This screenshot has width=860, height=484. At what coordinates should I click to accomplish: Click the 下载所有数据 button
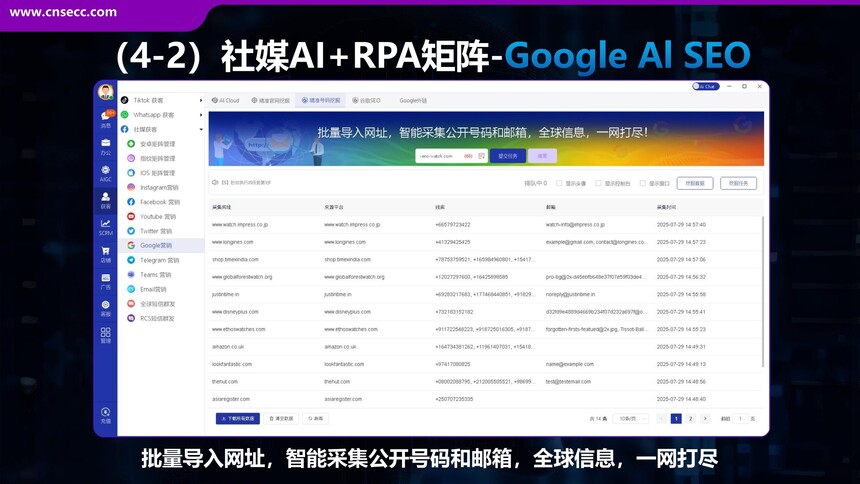pyautogui.click(x=238, y=419)
